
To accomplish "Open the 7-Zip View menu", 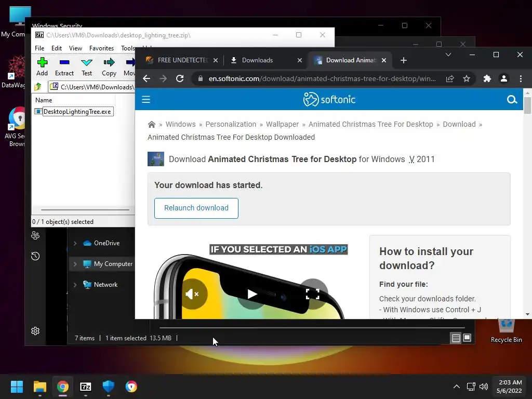I will [x=75, y=48].
